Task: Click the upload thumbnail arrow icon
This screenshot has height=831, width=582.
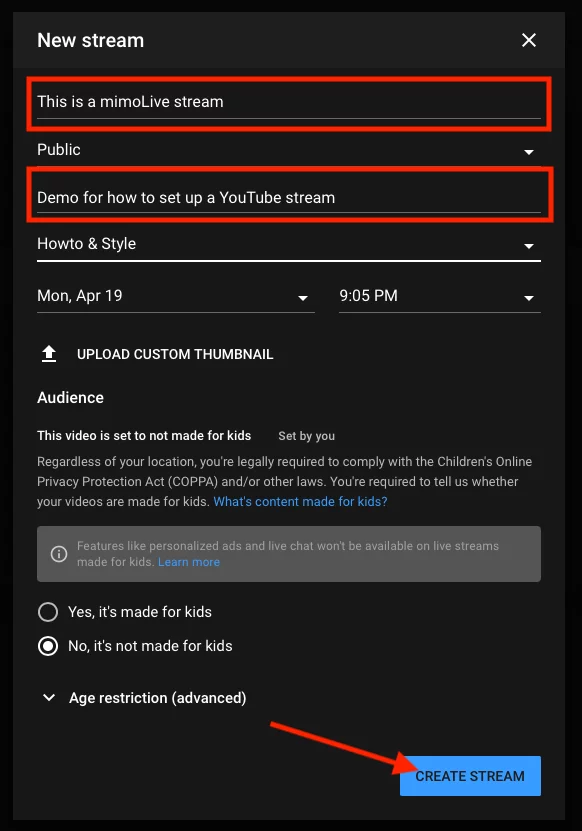Action: point(49,353)
